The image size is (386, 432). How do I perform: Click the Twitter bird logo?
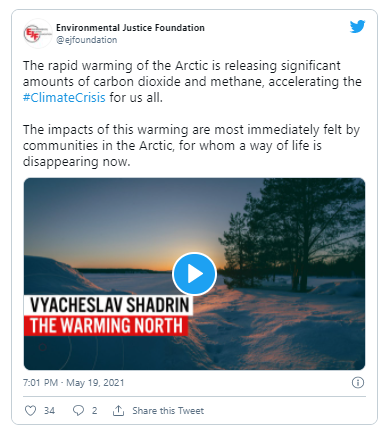pyautogui.click(x=357, y=26)
